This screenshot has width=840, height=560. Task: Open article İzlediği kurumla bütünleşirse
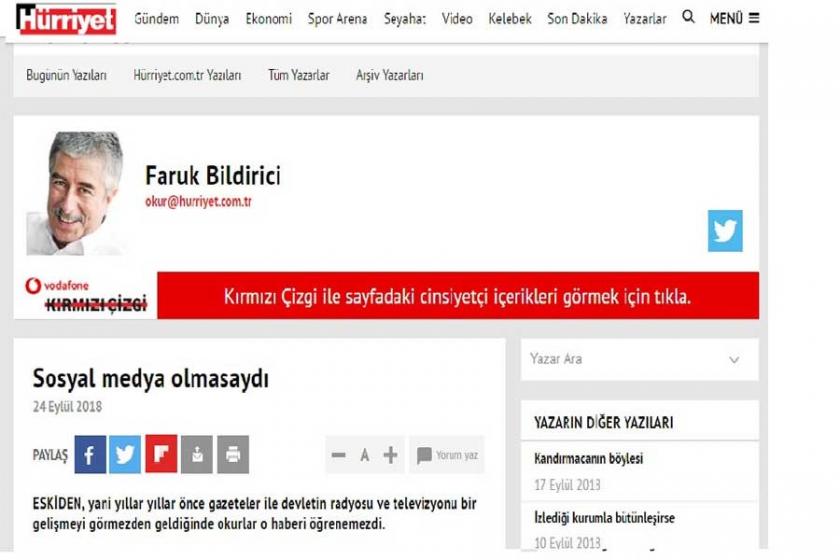[x=604, y=518]
